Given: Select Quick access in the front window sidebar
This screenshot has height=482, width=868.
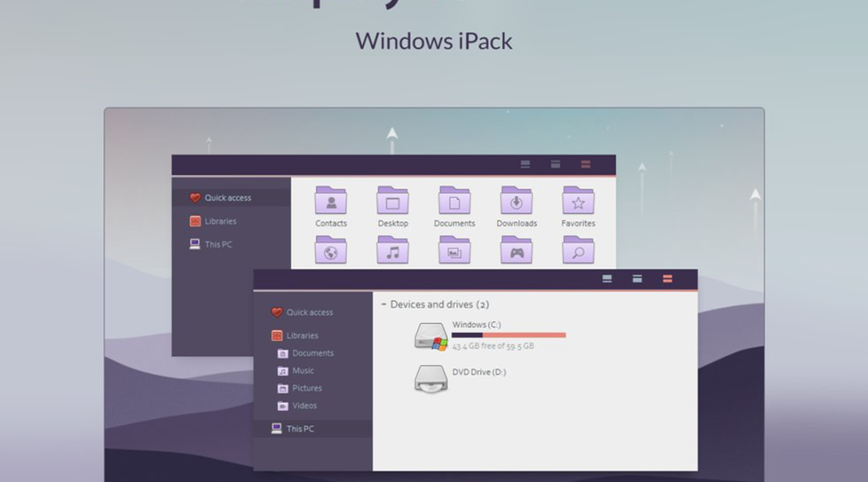Looking at the screenshot, I should coord(309,312).
